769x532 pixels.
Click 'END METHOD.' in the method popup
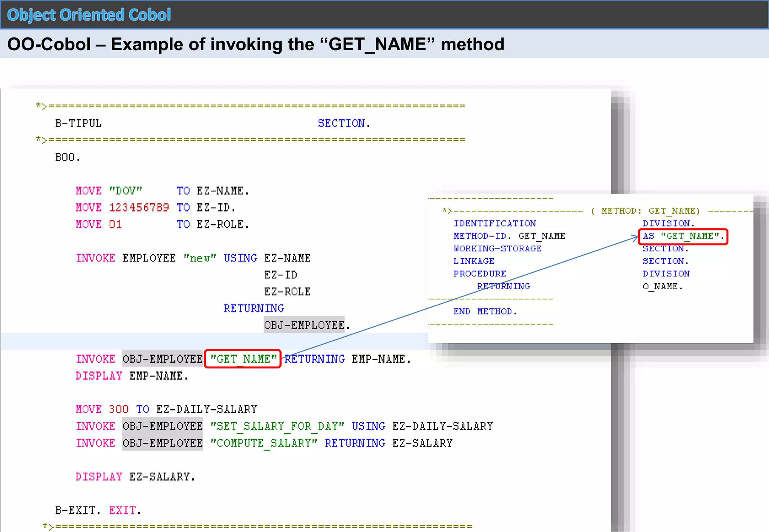(485, 311)
